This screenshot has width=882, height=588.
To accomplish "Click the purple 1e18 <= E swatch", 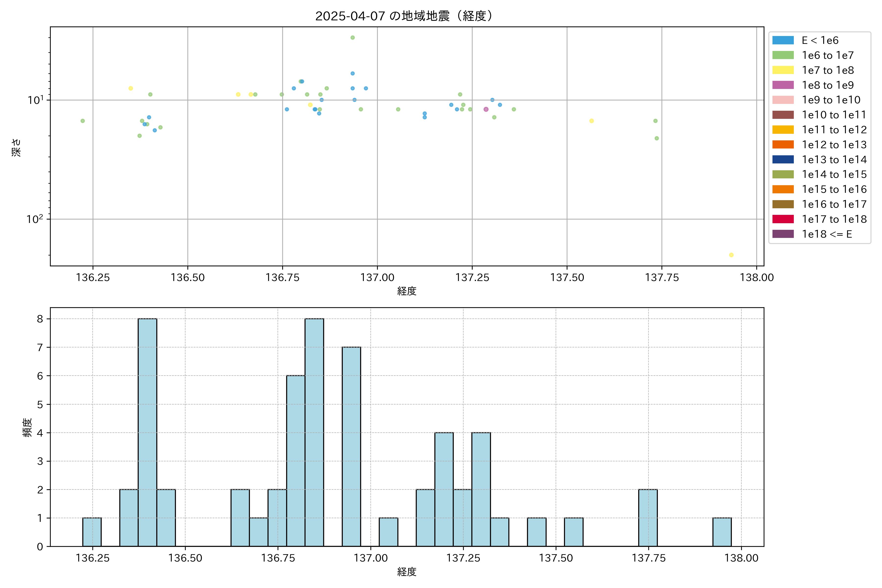I will point(783,234).
